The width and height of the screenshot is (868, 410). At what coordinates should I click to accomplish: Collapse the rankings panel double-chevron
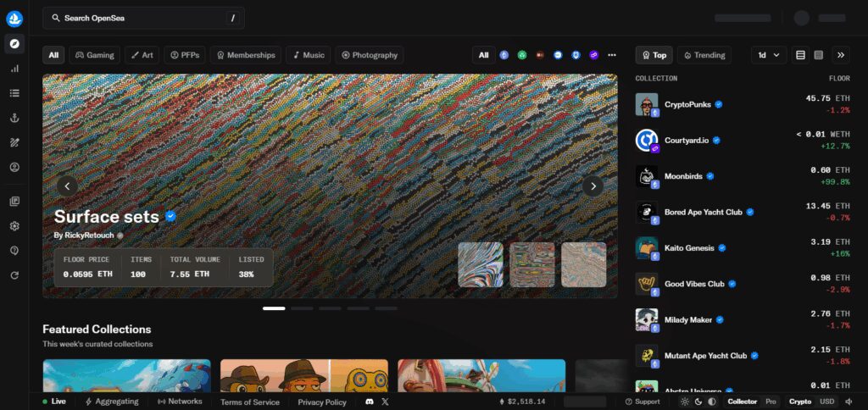(x=841, y=55)
